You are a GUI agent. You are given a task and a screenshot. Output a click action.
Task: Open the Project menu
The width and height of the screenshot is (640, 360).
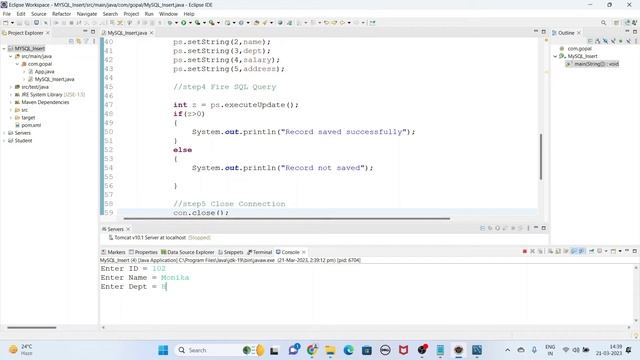tap(131, 14)
